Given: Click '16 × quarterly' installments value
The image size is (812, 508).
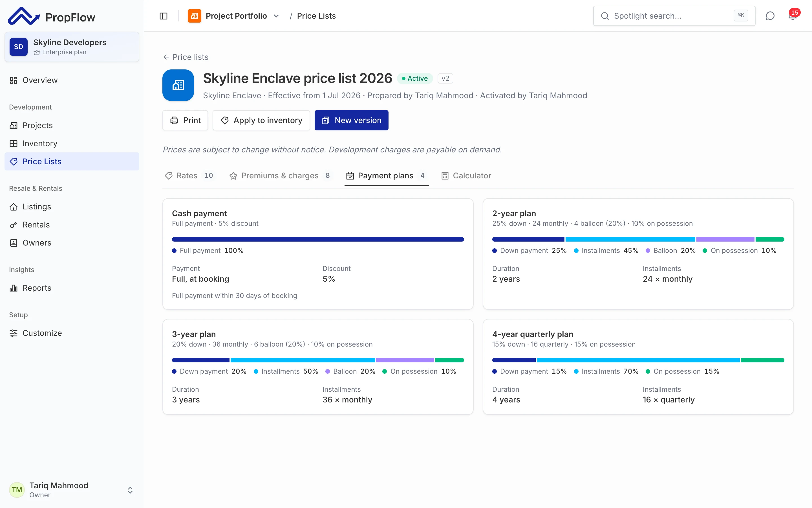Looking at the screenshot, I should tap(668, 399).
